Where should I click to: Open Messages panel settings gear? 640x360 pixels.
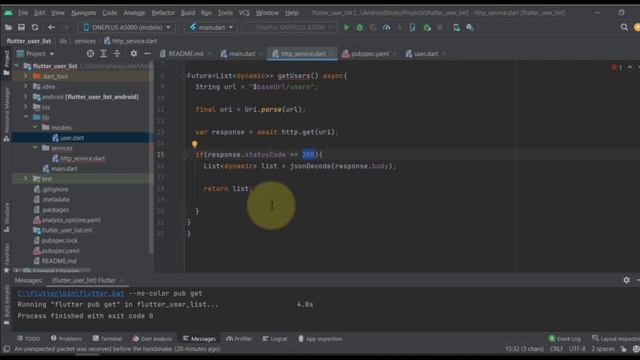(627, 280)
